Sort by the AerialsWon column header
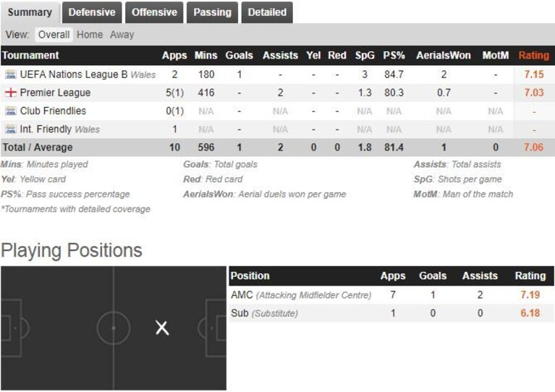This screenshot has width=555, height=392. click(444, 56)
